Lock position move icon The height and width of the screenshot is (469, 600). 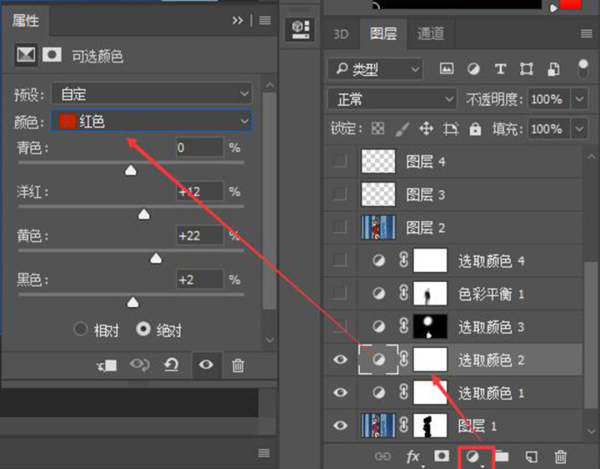click(426, 129)
